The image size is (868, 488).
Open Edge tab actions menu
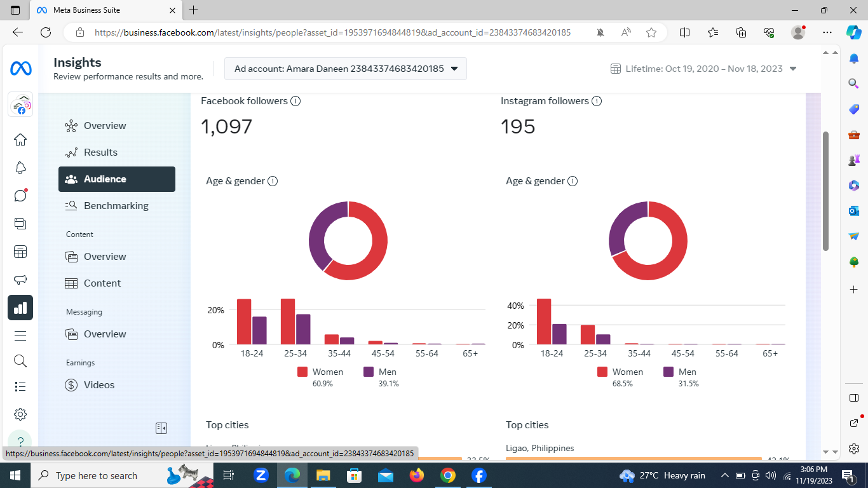[15, 10]
